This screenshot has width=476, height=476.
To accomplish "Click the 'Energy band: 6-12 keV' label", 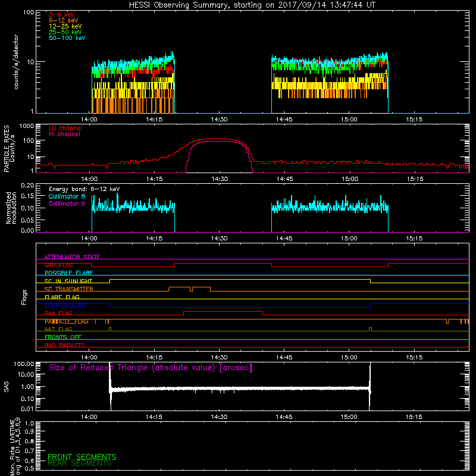I will pyautogui.click(x=84, y=189).
